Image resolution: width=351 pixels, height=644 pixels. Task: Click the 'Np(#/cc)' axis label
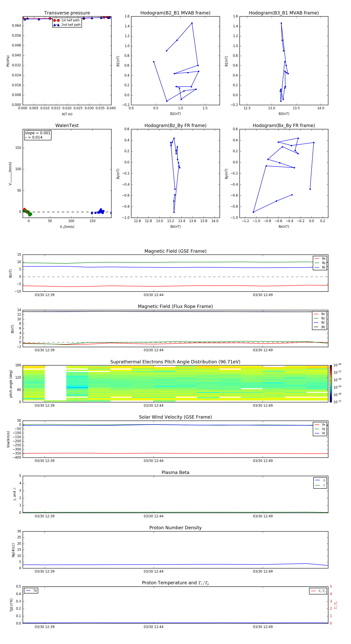click(x=13, y=550)
